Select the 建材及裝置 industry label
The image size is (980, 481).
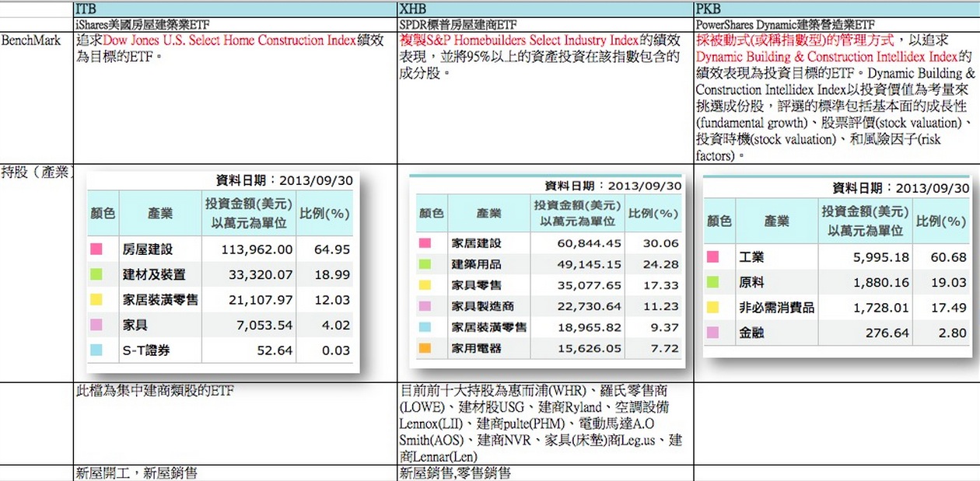[154, 274]
